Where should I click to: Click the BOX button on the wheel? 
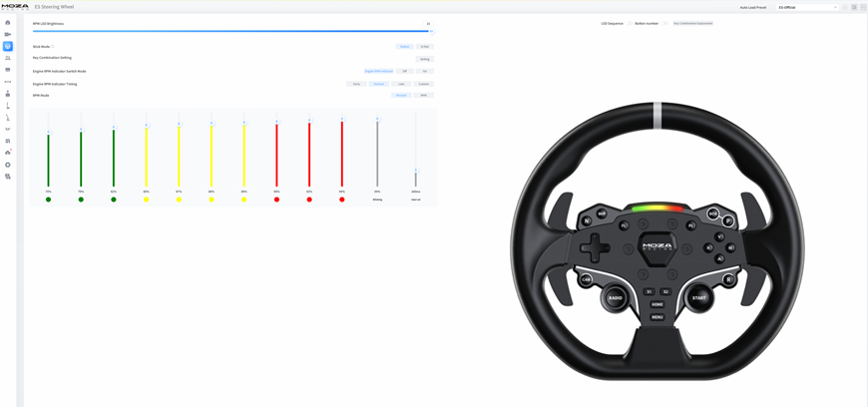coord(713,212)
